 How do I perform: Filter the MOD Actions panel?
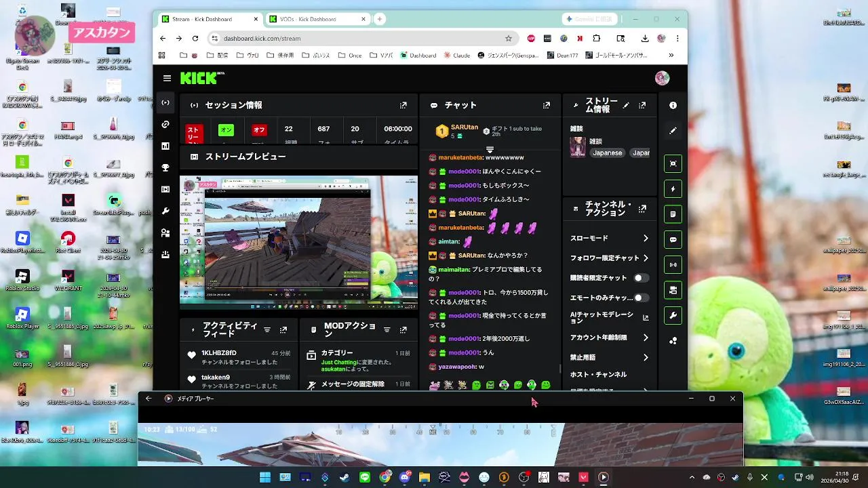click(x=387, y=330)
